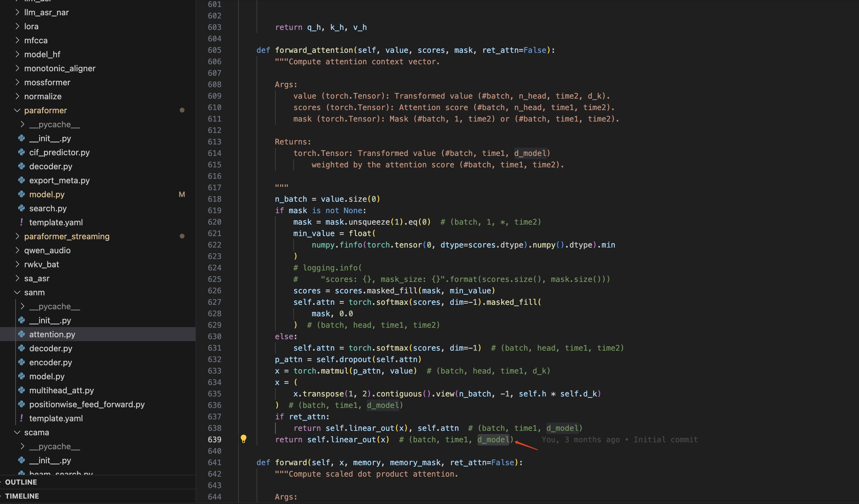Viewport: 859px width, 504px height.
Task: Click line number 605 in gutter
Action: point(214,50)
